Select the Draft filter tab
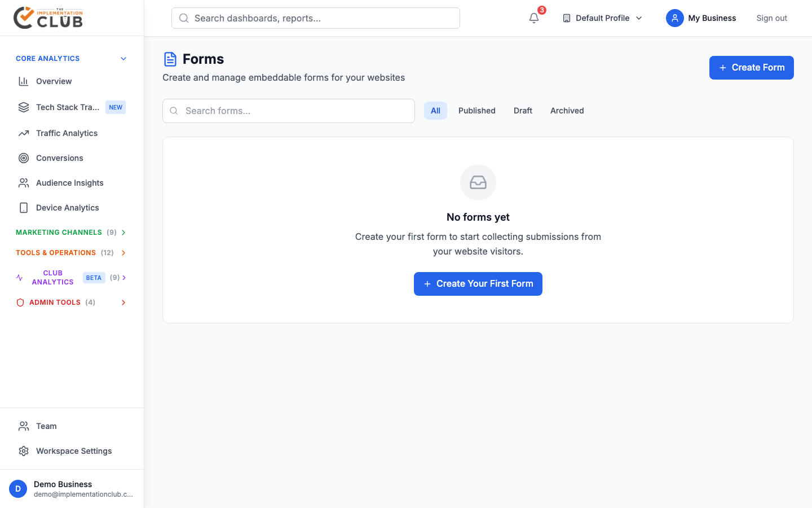This screenshot has width=812, height=508. [x=522, y=111]
